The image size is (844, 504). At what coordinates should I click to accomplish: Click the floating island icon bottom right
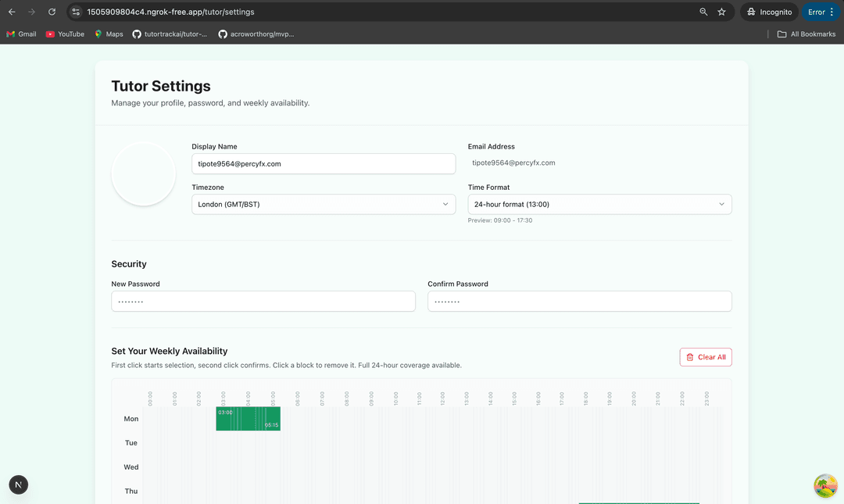click(x=826, y=486)
